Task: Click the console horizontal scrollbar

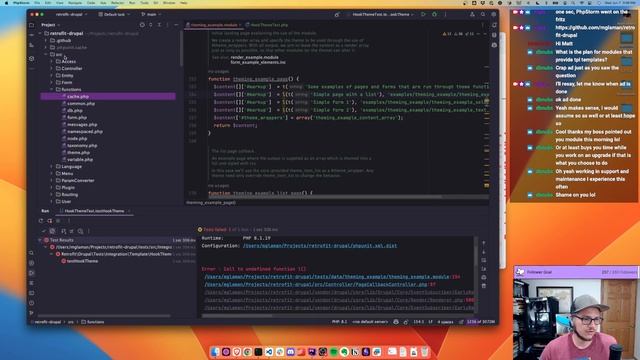Action: (237, 316)
